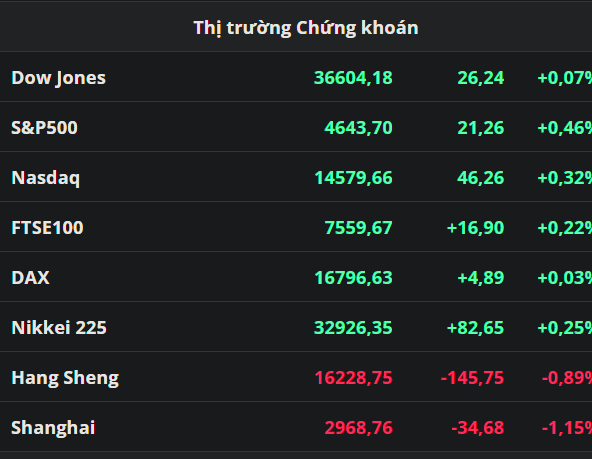Open the DAX index entry
592x459 pixels.
296,277
